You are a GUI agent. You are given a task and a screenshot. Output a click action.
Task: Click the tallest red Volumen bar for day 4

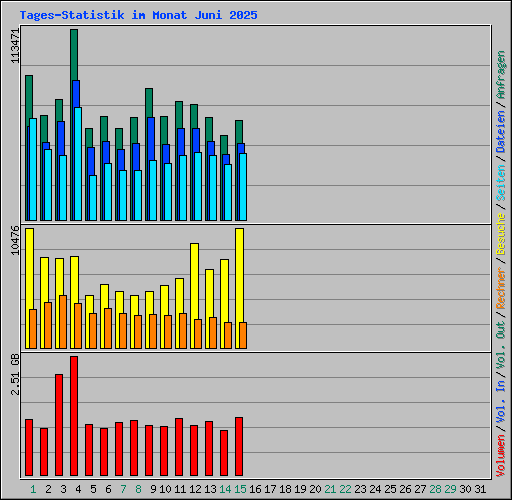tap(74, 416)
